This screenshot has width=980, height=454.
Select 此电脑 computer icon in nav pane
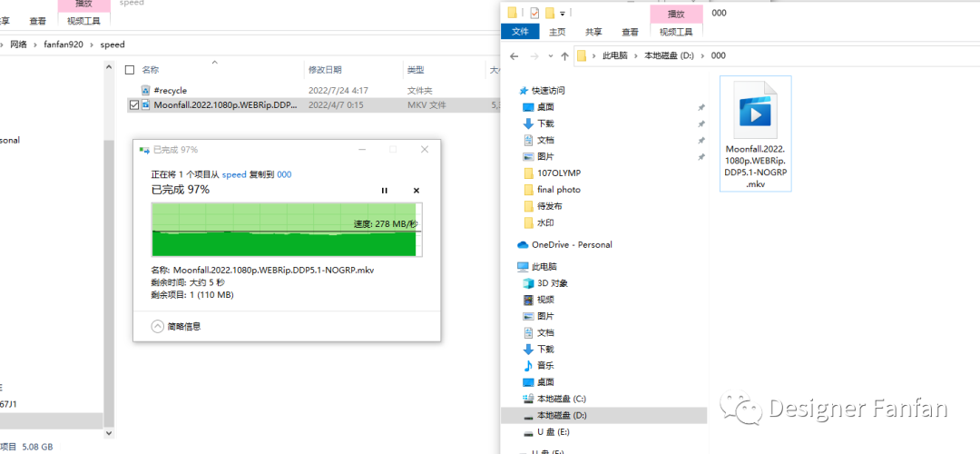(524, 266)
